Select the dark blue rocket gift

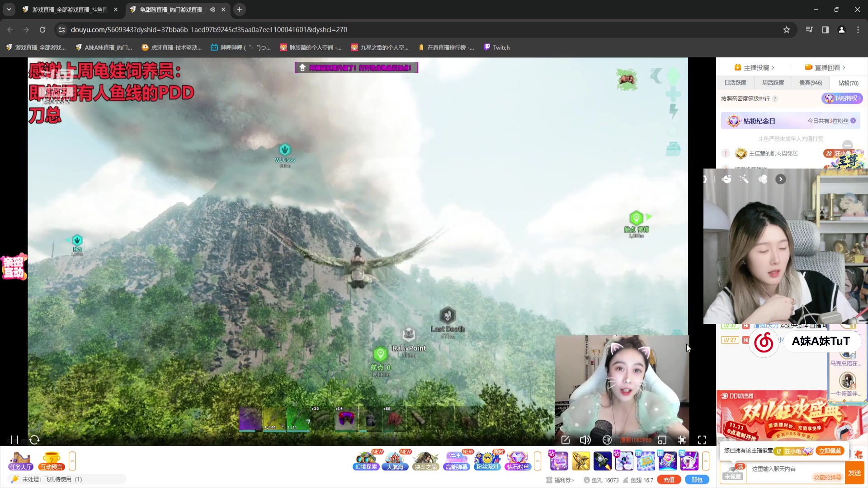click(602, 461)
